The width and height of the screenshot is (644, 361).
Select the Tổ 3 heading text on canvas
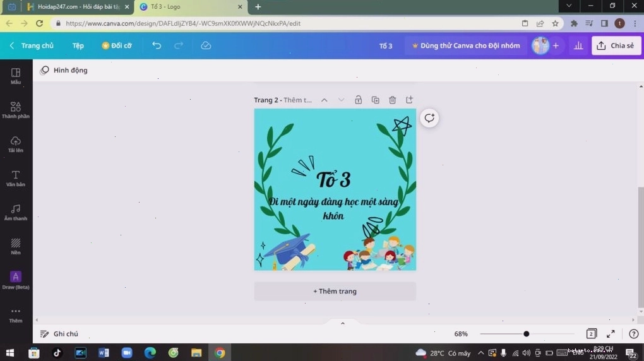[x=333, y=179]
